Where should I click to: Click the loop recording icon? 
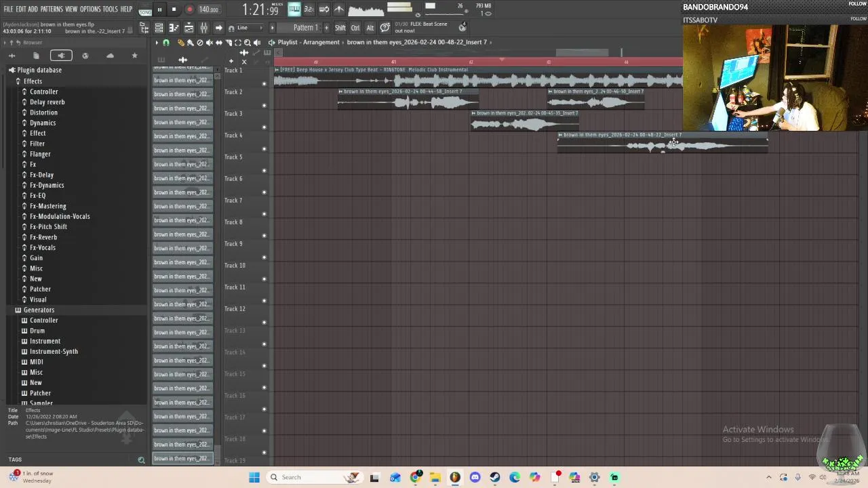pyautogui.click(x=324, y=9)
